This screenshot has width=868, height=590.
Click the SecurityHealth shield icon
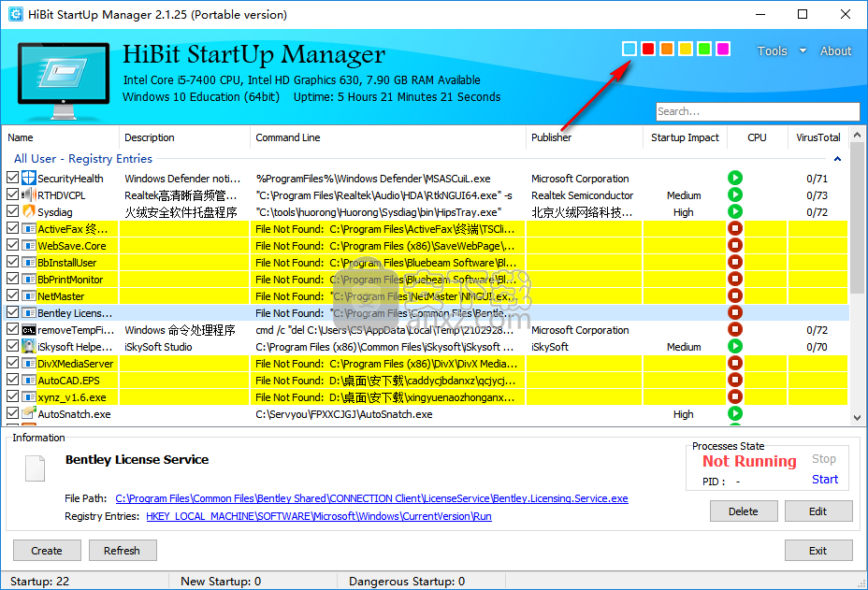click(x=29, y=179)
